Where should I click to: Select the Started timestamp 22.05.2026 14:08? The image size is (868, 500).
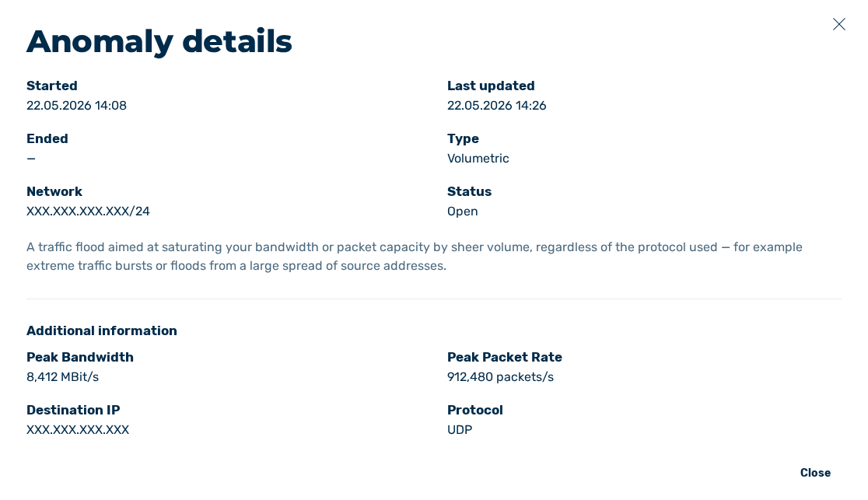point(76,106)
